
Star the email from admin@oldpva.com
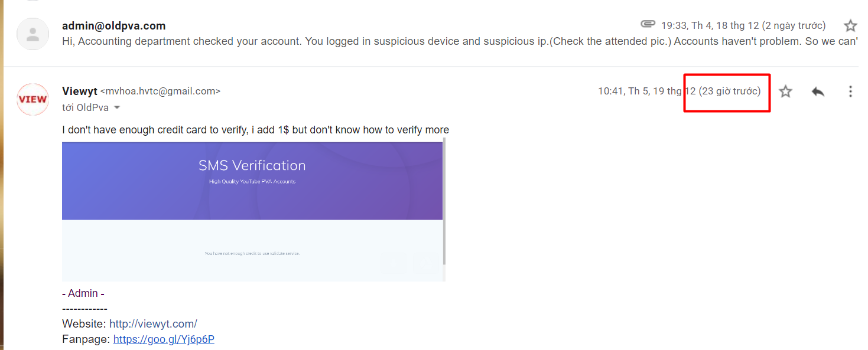[850, 25]
